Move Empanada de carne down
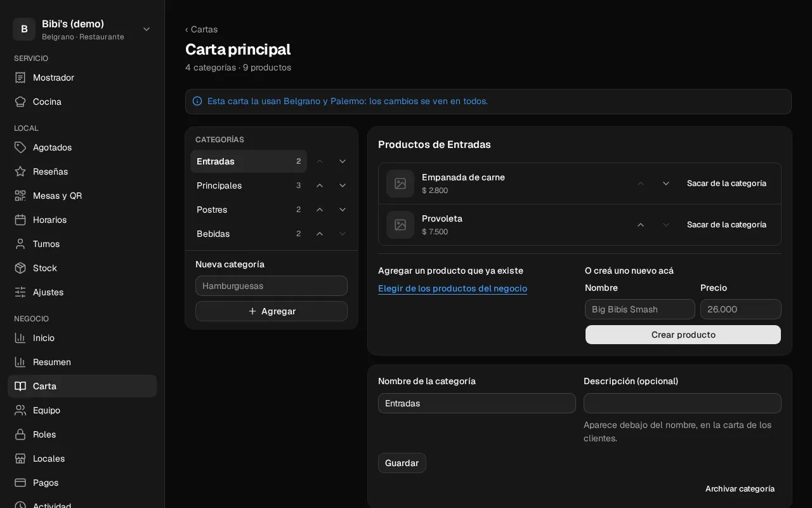The height and width of the screenshot is (508, 812). coord(666,184)
